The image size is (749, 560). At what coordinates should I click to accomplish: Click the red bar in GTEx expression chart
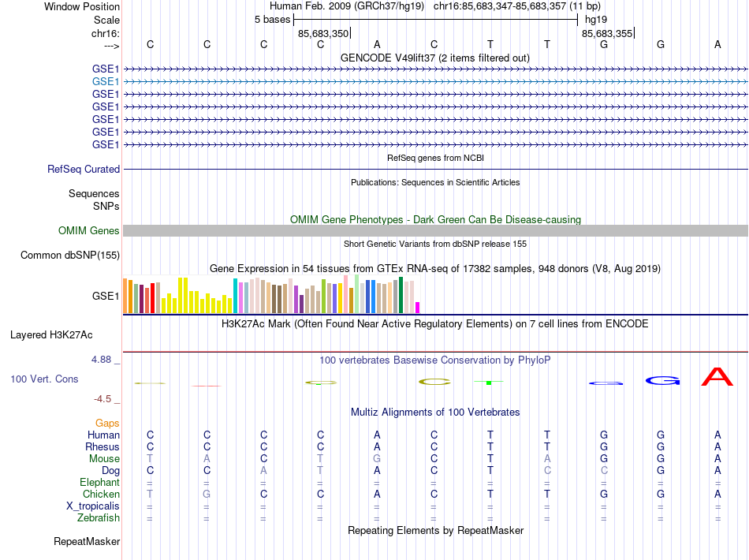152,298
